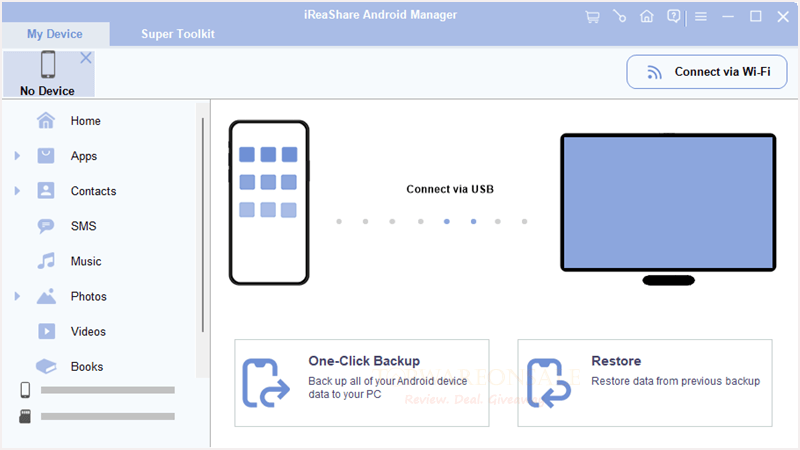This screenshot has width=800, height=450.
Task: Switch to the My Device tab
Action: (x=55, y=34)
